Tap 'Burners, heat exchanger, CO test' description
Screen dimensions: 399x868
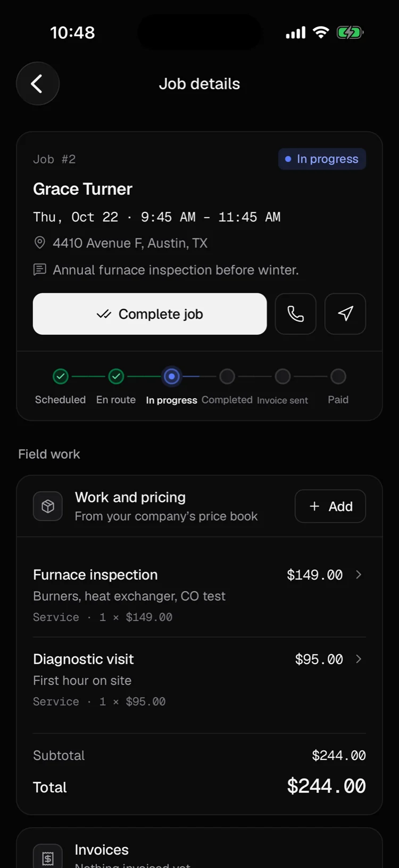pos(129,596)
